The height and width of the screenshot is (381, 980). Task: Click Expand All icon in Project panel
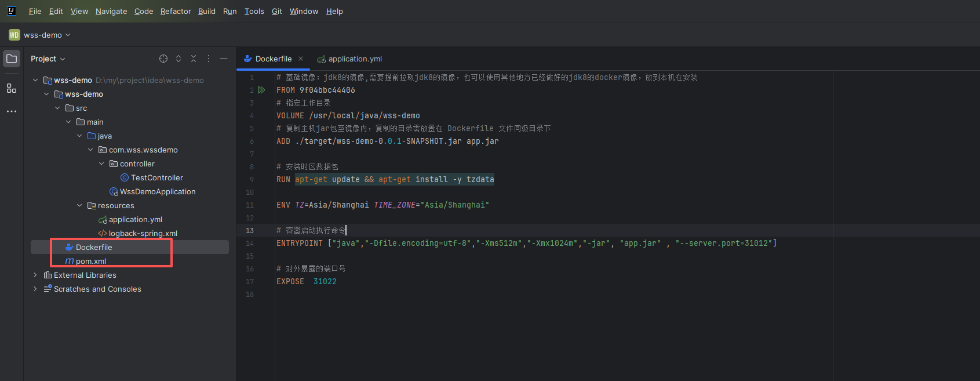178,59
